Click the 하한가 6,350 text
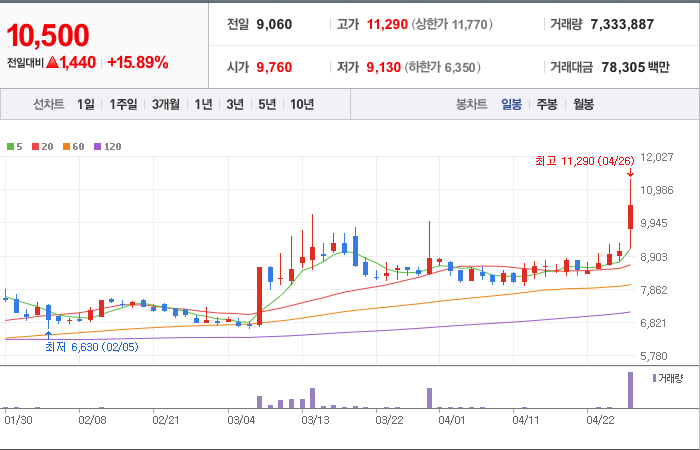Viewport: 700px width, 450px height. click(442, 67)
